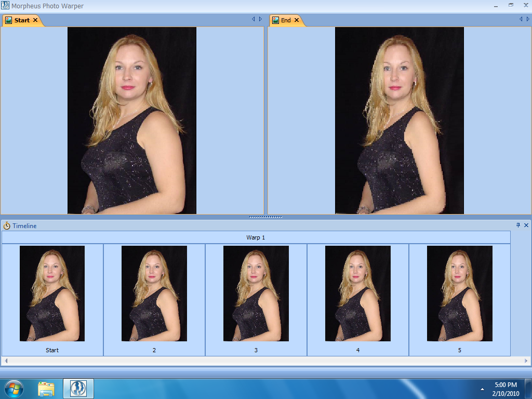Select the Start frame thumbnail in timeline
The image size is (532, 399).
(52, 294)
